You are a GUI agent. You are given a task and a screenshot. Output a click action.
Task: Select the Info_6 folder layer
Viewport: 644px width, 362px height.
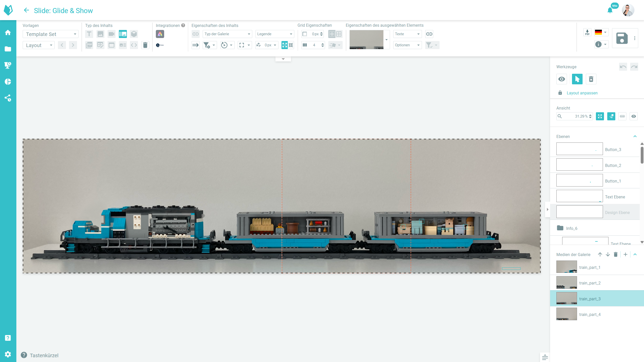point(571,228)
